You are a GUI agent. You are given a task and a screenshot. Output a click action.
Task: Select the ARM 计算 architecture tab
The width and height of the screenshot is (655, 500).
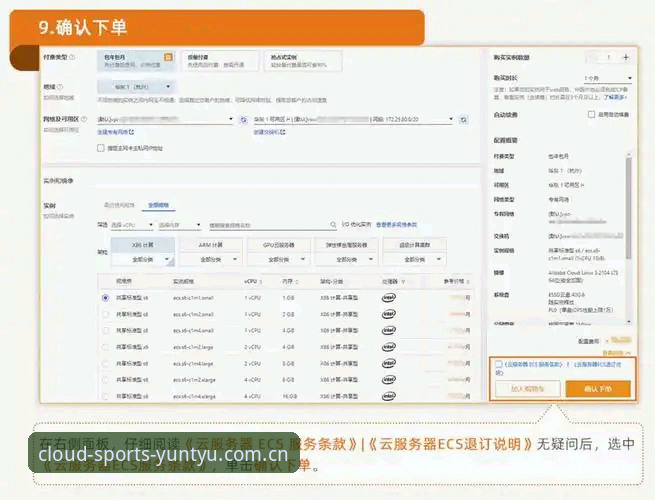[x=211, y=245]
